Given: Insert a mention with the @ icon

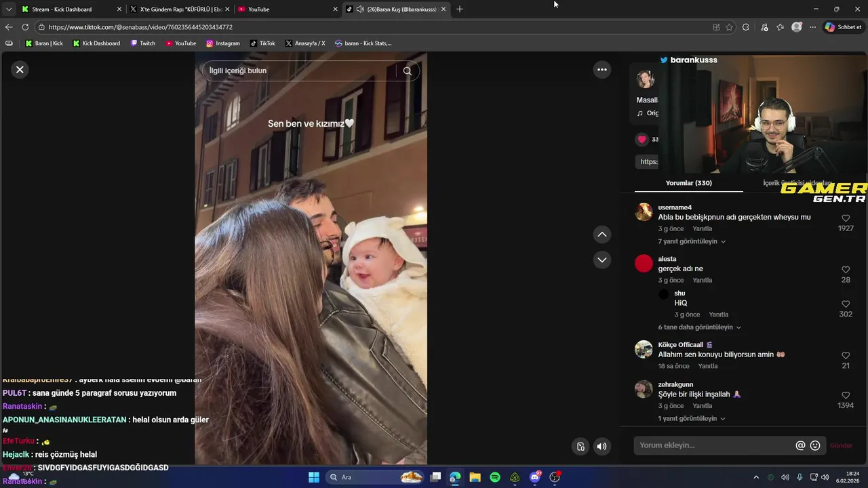Looking at the screenshot, I should tap(800, 445).
